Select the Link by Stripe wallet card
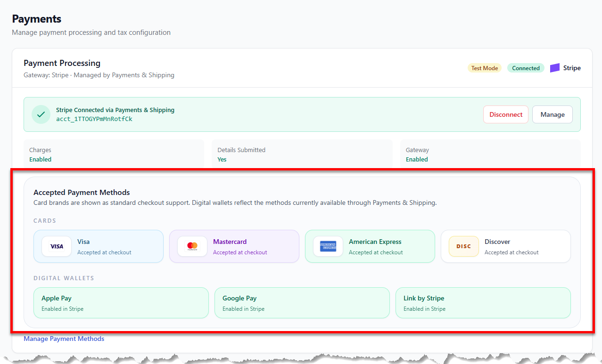 pos(483,303)
